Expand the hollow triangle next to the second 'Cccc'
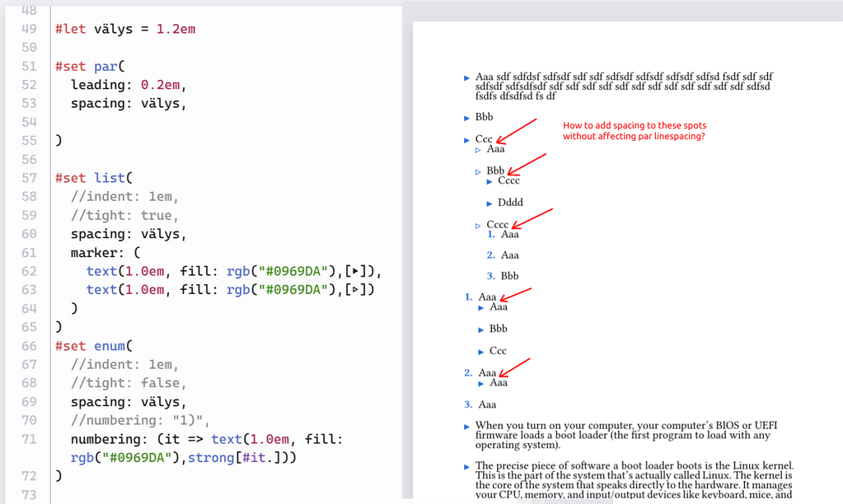Viewport: 843px width, 504px height. [479, 224]
